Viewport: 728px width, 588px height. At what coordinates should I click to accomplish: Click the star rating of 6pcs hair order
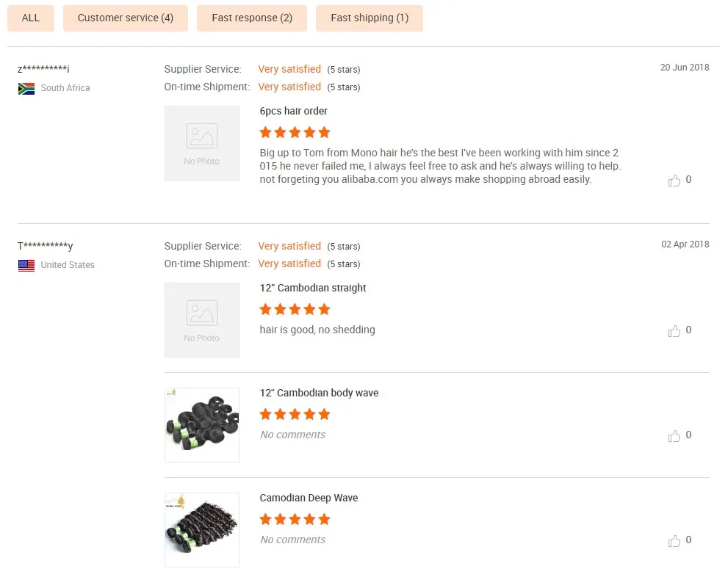point(295,133)
